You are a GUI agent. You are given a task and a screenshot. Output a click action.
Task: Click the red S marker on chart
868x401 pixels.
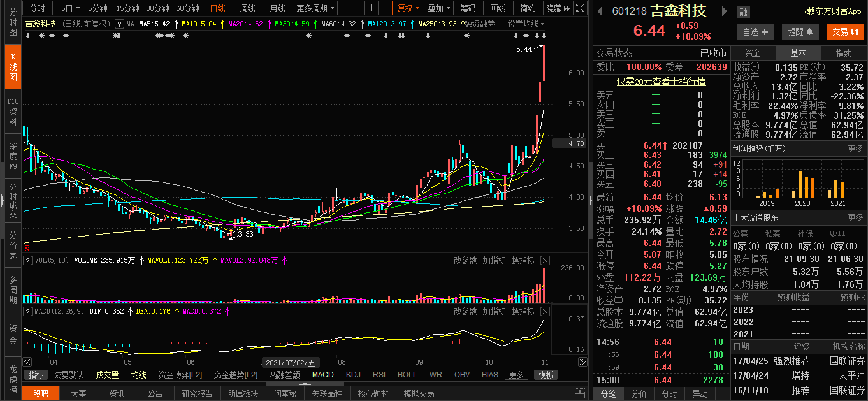point(27,247)
